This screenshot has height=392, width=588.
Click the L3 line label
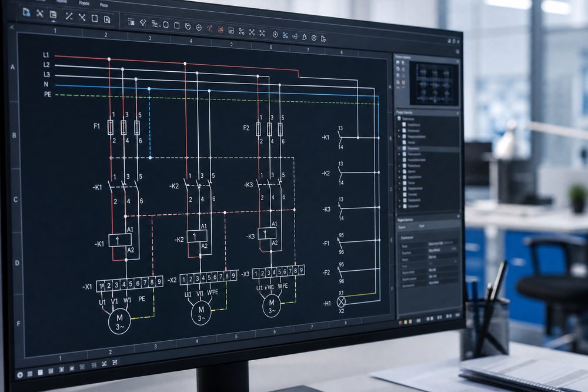(x=46, y=74)
